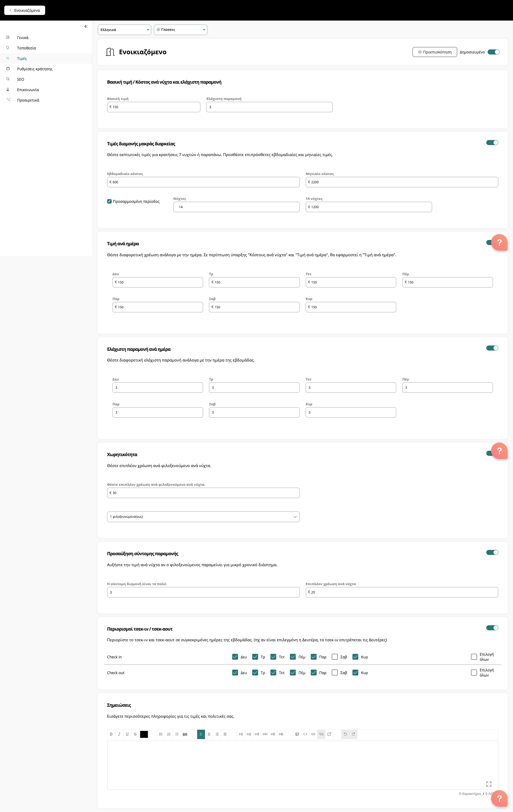Collapse the left sidebar panel

coord(86,26)
